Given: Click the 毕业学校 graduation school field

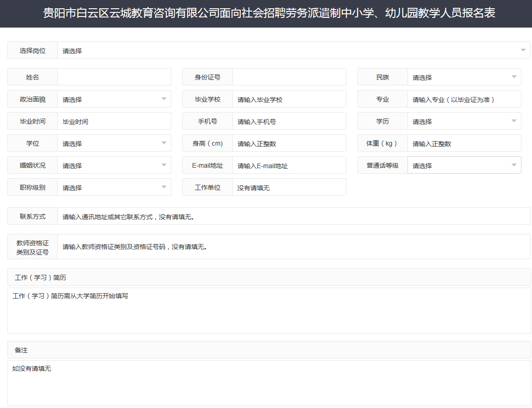Looking at the screenshot, I should click(289, 99).
